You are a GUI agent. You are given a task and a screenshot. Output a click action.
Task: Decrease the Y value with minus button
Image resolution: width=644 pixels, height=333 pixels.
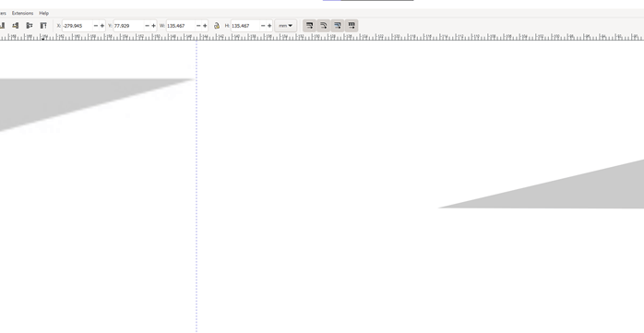[x=148, y=26]
